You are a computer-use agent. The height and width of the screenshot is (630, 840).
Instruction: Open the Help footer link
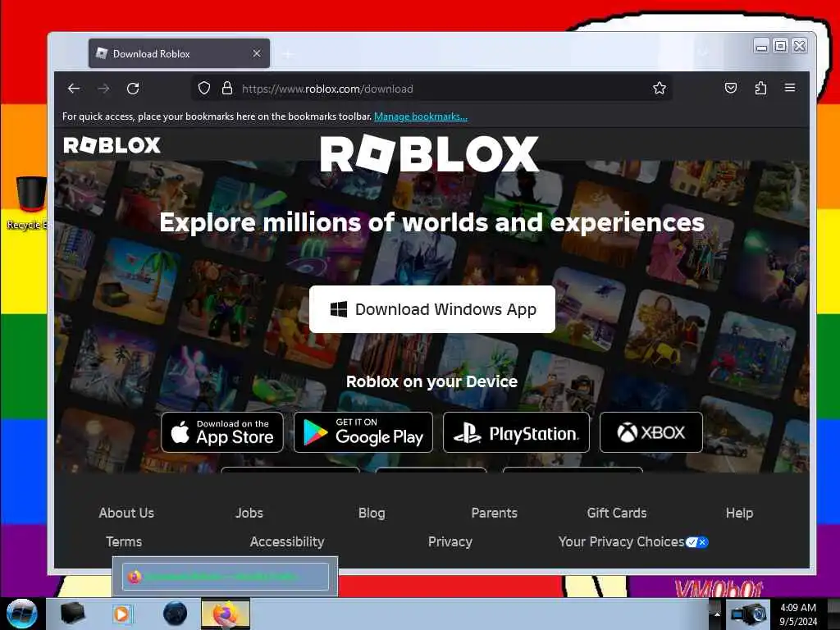(x=739, y=513)
